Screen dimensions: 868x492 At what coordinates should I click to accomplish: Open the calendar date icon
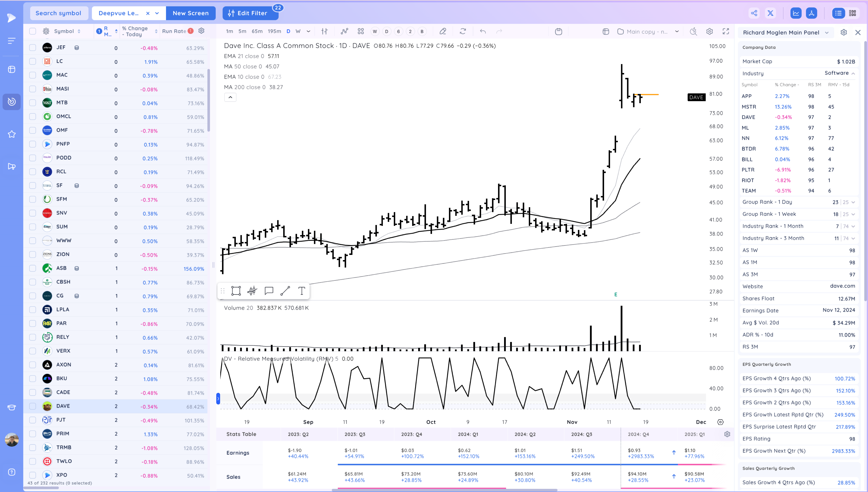coord(559,31)
